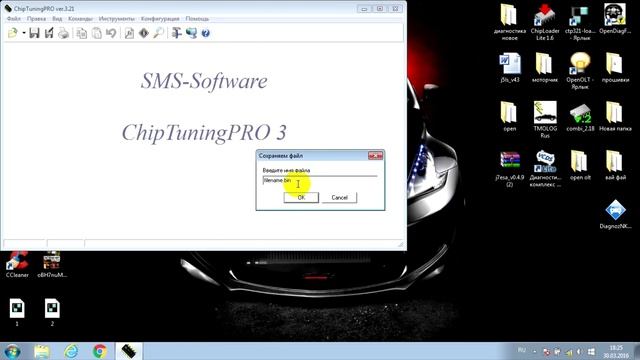Launch Internet Explorer from the taskbar
640x360 pixels.
pyautogui.click(x=71, y=351)
